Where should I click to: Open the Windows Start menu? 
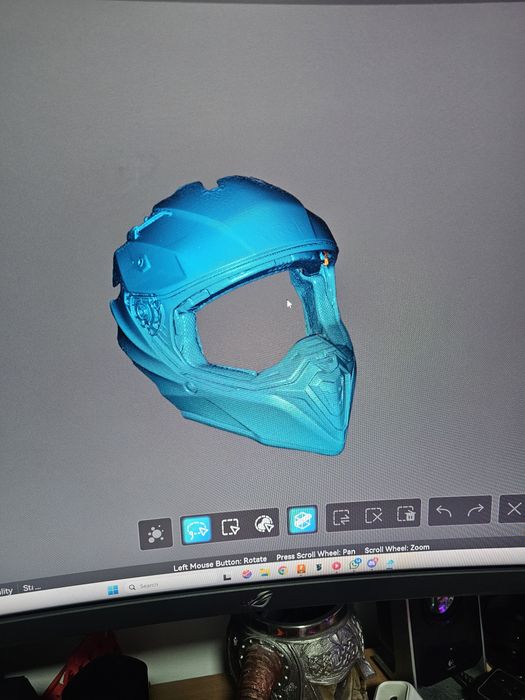113,590
